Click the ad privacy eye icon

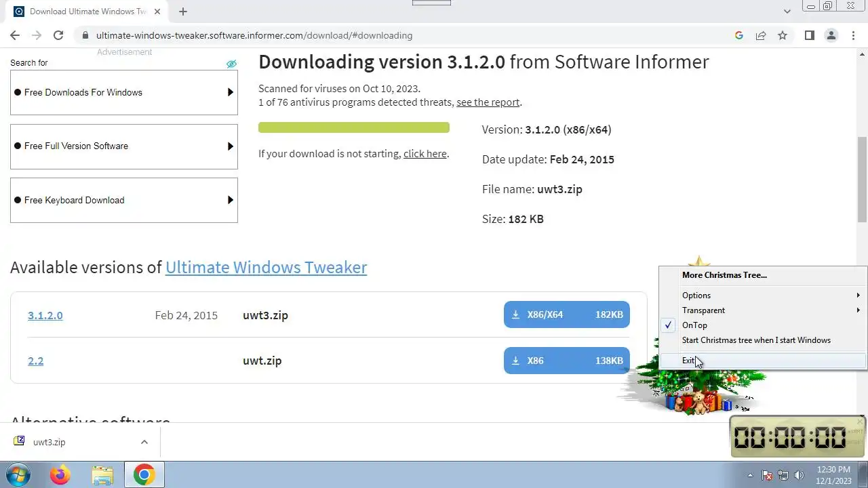[231, 64]
